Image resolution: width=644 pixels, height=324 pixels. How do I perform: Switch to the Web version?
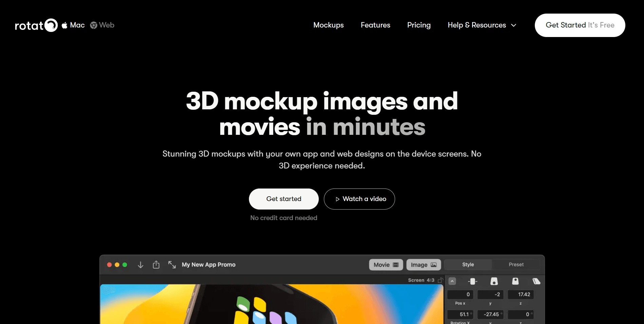pos(102,25)
